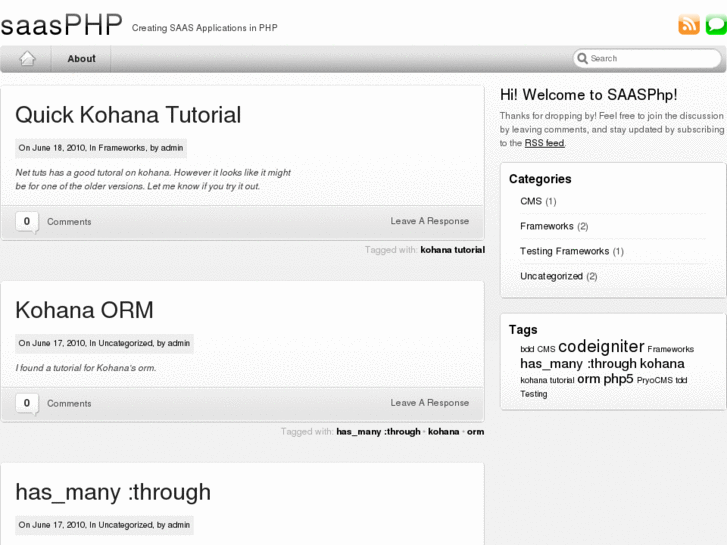This screenshot has height=545, width=727.
Task: Click the tagline Creating SAAS Applications in PHP
Action: click(204, 28)
